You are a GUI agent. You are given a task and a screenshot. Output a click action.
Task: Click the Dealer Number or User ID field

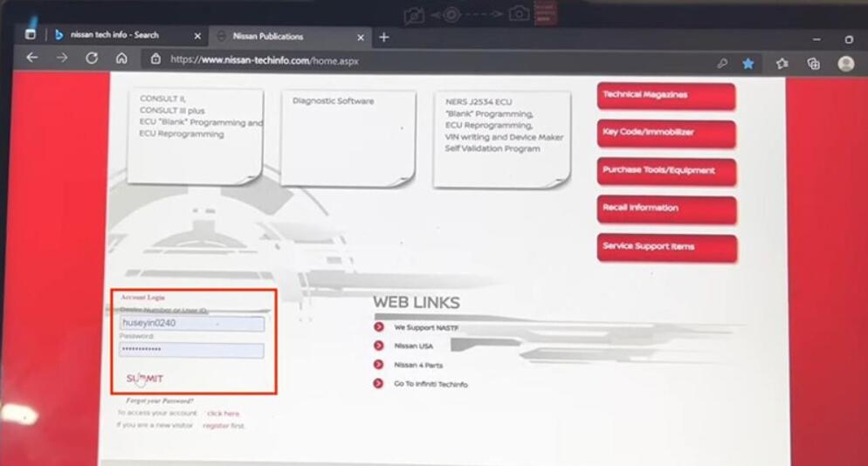coord(192,323)
